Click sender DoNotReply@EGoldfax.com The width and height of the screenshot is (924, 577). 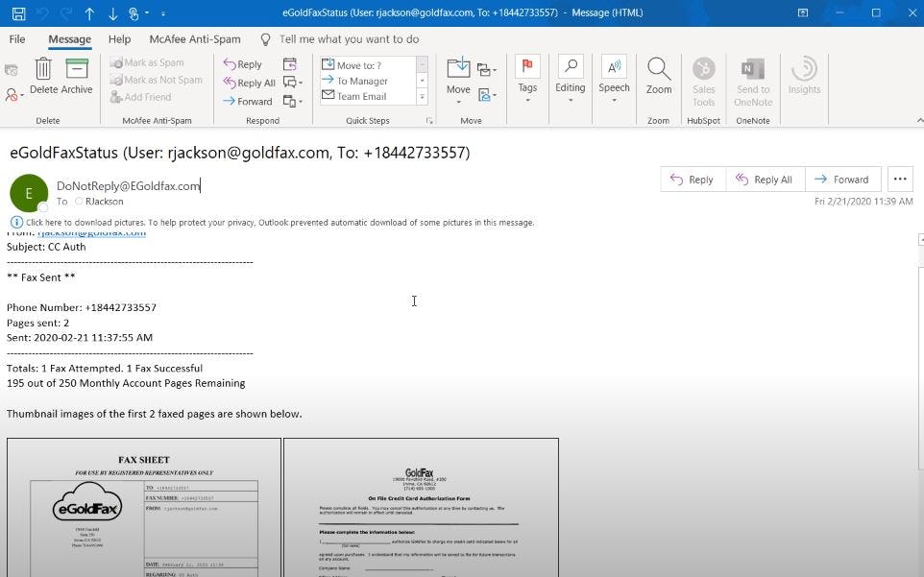tap(128, 186)
